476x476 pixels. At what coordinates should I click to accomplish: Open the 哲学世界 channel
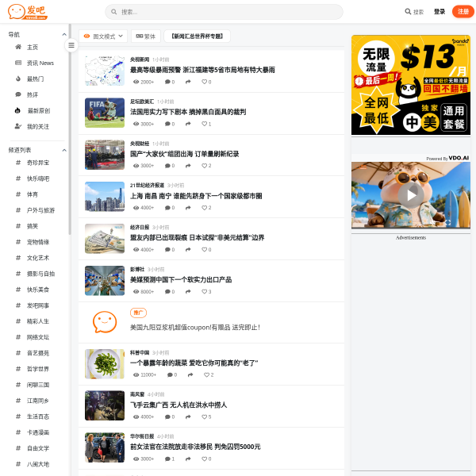click(x=38, y=369)
